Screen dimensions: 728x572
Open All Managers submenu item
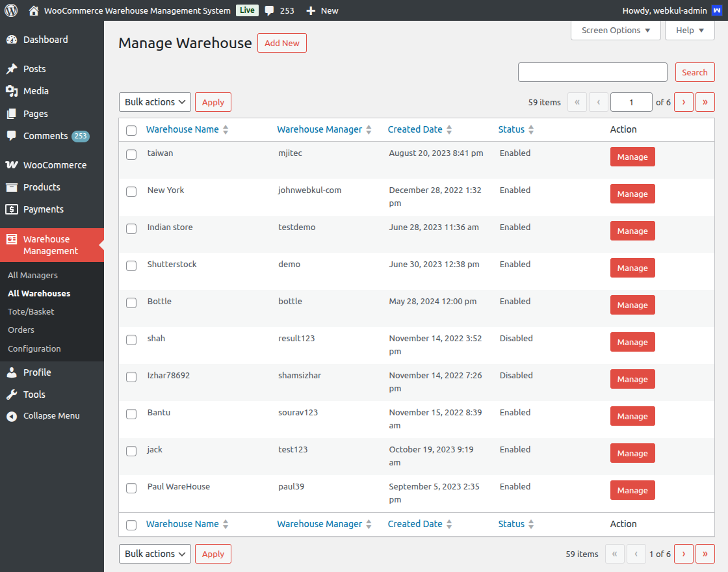(x=33, y=276)
